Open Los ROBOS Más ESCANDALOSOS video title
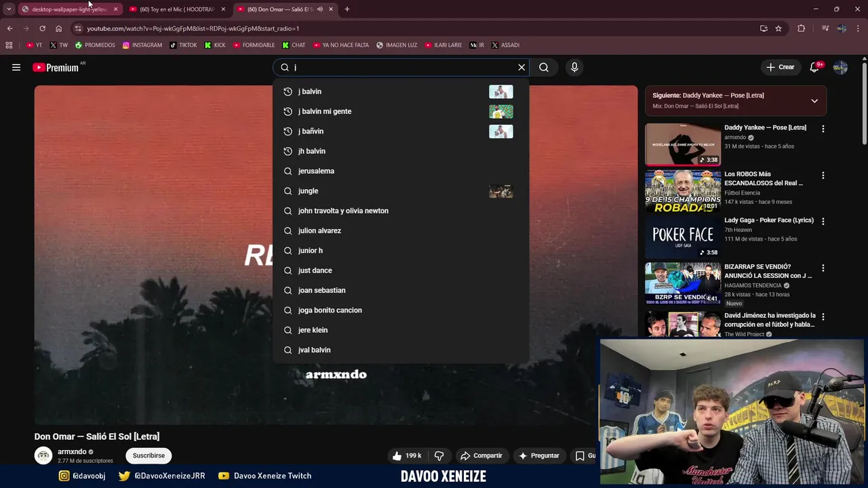This screenshot has height=488, width=868. pos(764,178)
